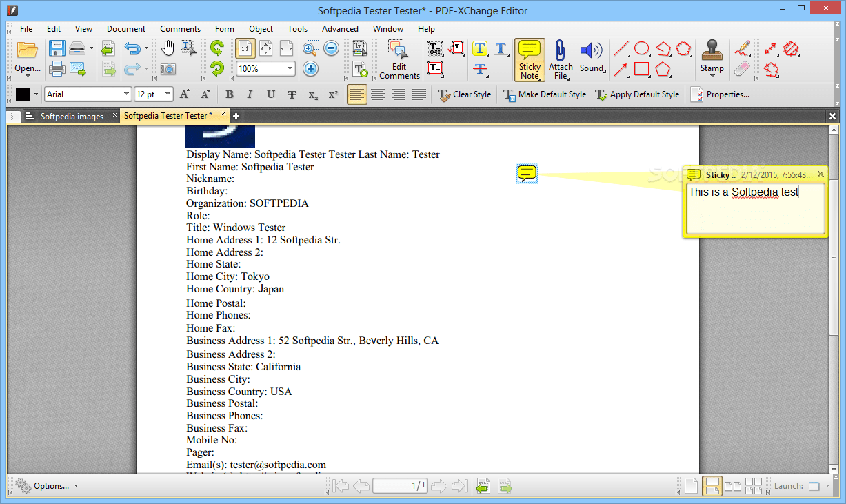Select the red Rectangle drawing tool

point(642,68)
